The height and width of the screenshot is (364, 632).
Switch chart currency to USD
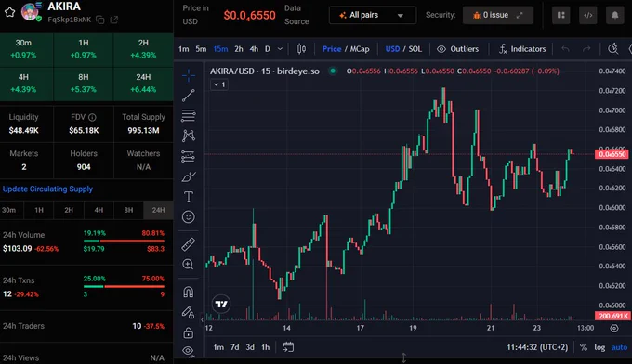coord(392,49)
